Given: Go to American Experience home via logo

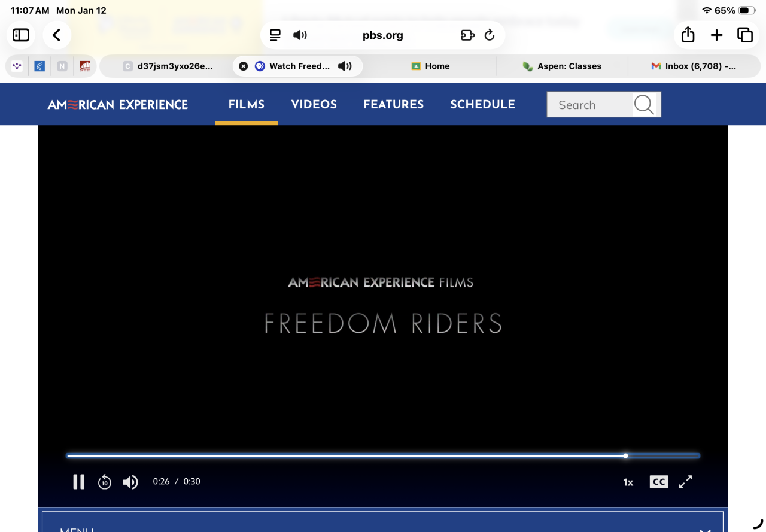Looking at the screenshot, I should pos(118,105).
